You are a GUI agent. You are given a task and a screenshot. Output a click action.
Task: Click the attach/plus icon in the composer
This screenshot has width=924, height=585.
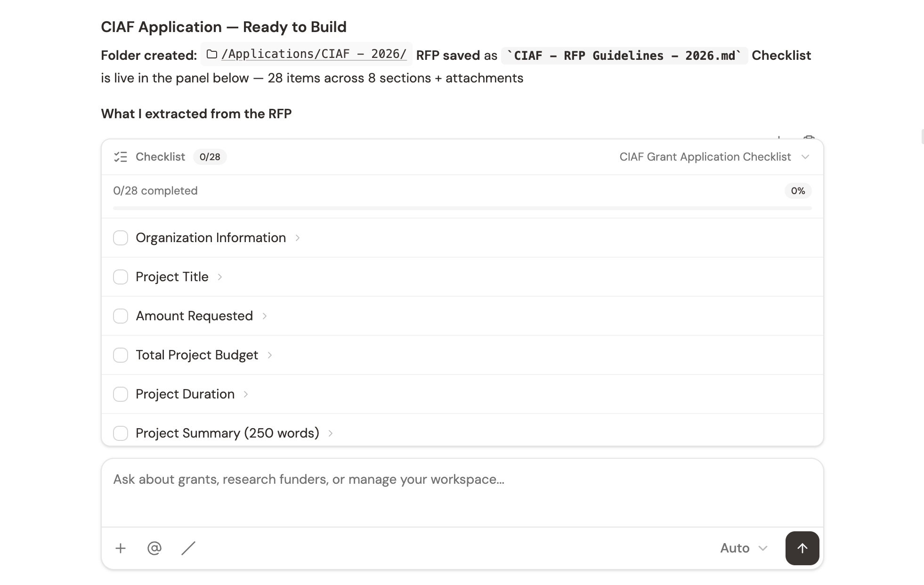point(121,548)
